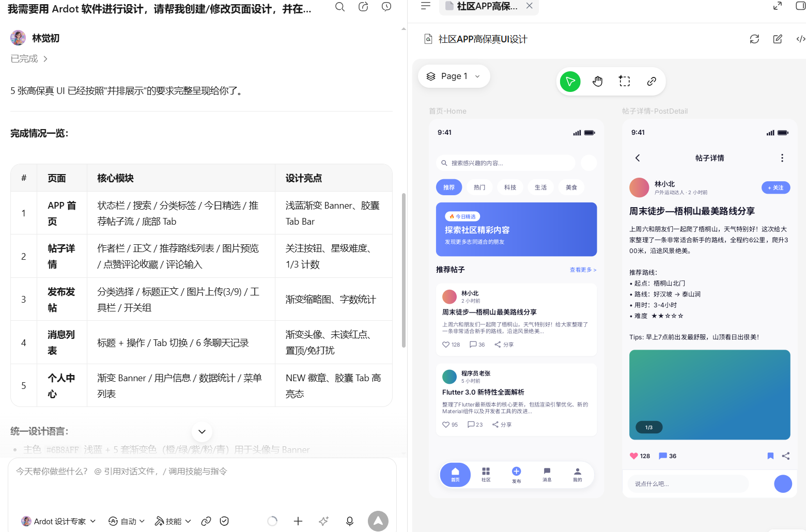Click the 首页 tab in mockup bottom nav
Image resolution: width=806 pixels, height=532 pixels.
455,475
